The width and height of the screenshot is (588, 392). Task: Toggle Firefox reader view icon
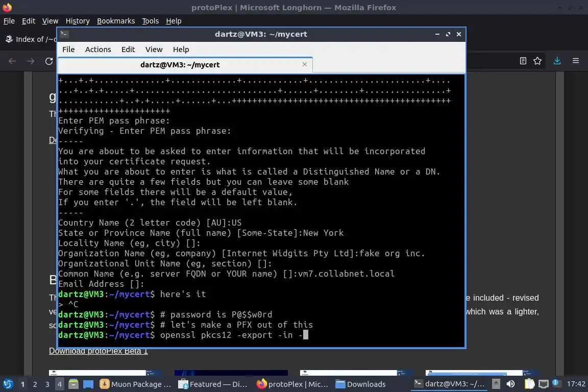click(523, 61)
